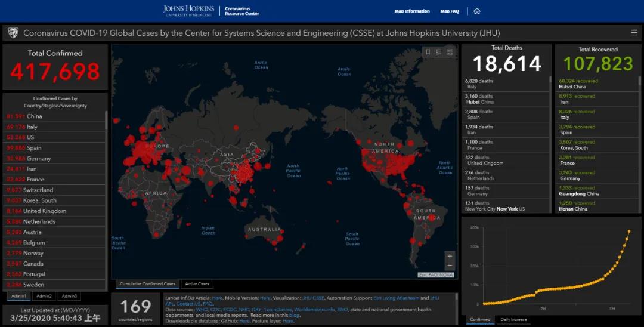Select Italy in the confirmed cases list
The width and height of the screenshot is (644, 327).
pyautogui.click(x=32, y=127)
